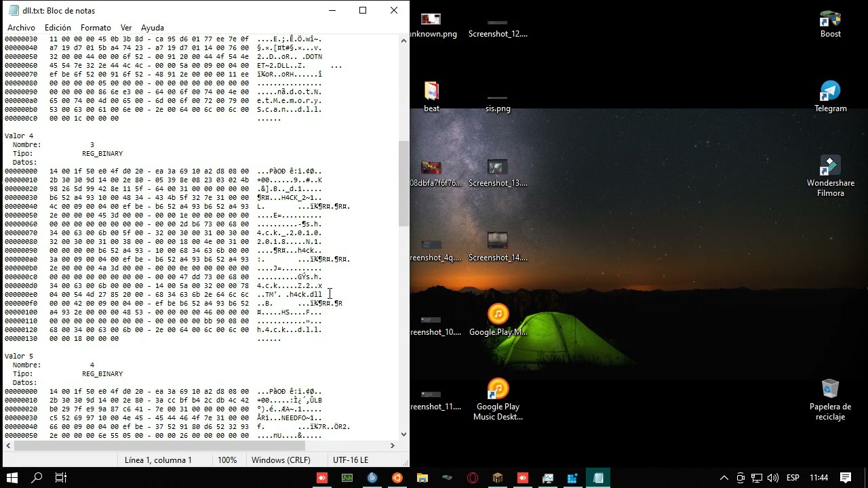The height and width of the screenshot is (488, 868).
Task: Click the blue tiles taskbar icon
Action: (573, 478)
